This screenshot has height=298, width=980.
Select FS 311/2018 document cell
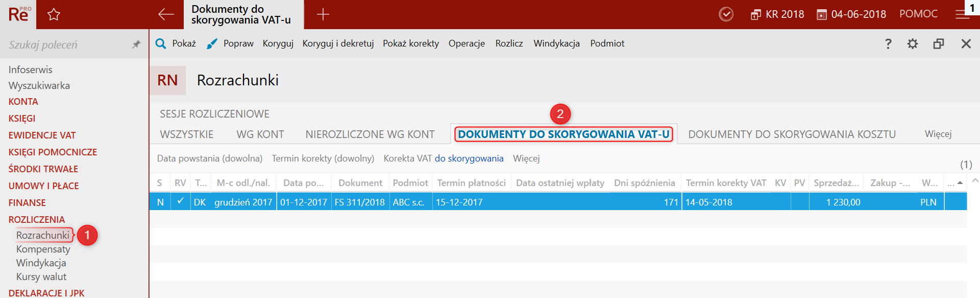[360, 202]
